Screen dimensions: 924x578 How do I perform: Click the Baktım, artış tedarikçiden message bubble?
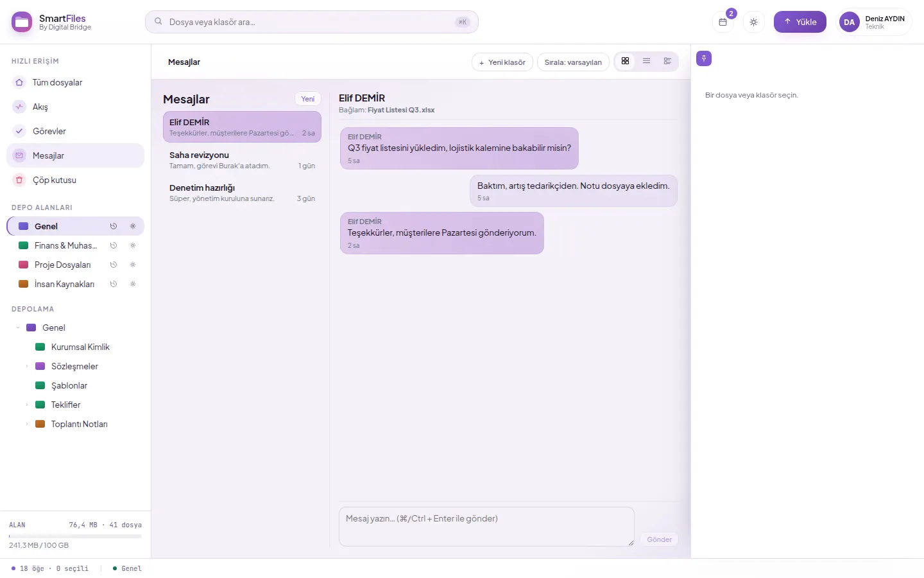[574, 191]
